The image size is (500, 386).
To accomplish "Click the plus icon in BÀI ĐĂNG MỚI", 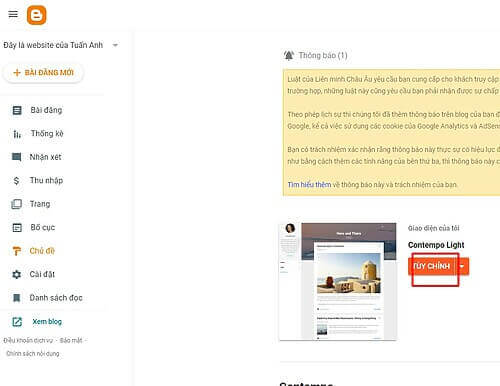I will (x=17, y=73).
